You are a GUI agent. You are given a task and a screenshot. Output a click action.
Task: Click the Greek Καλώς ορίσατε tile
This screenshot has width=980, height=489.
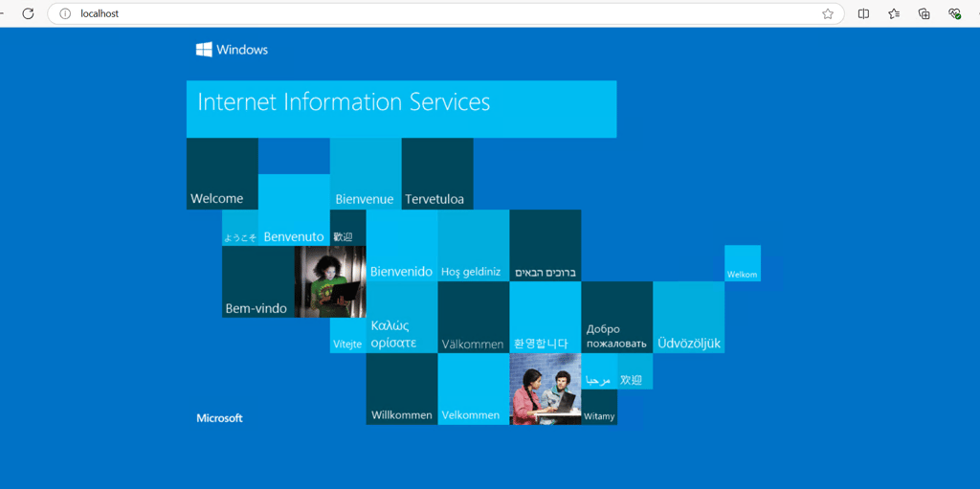coord(402,318)
